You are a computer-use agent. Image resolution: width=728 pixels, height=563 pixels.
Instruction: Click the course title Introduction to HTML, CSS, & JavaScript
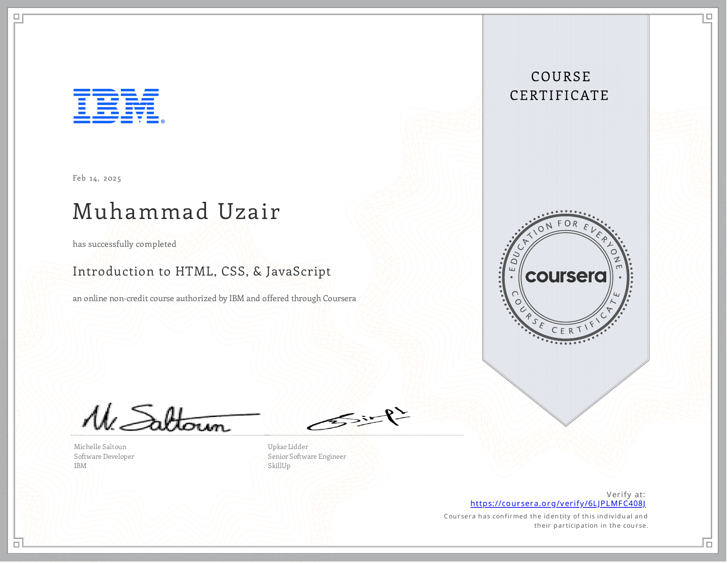tap(202, 272)
